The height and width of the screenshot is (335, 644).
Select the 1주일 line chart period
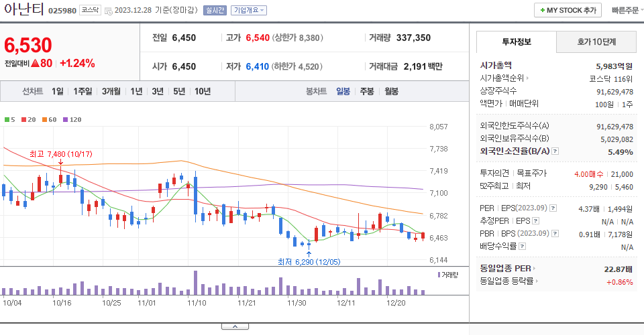83,91
